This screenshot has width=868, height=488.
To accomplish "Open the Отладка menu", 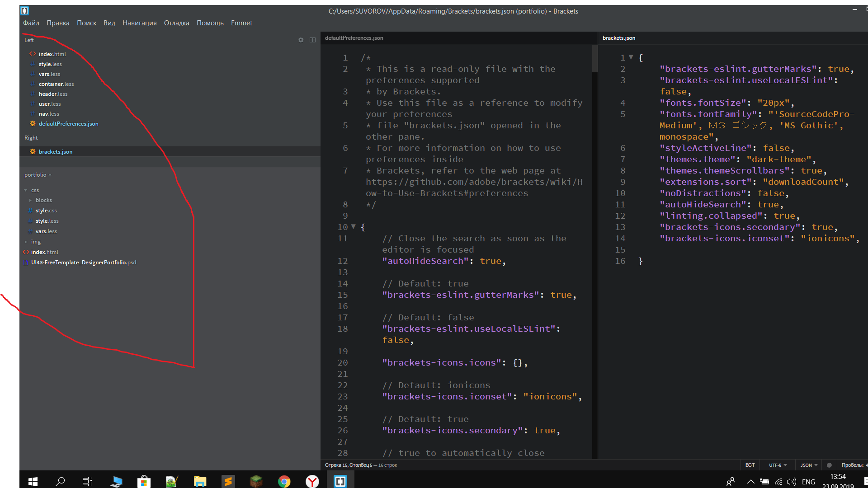I will 176,23.
